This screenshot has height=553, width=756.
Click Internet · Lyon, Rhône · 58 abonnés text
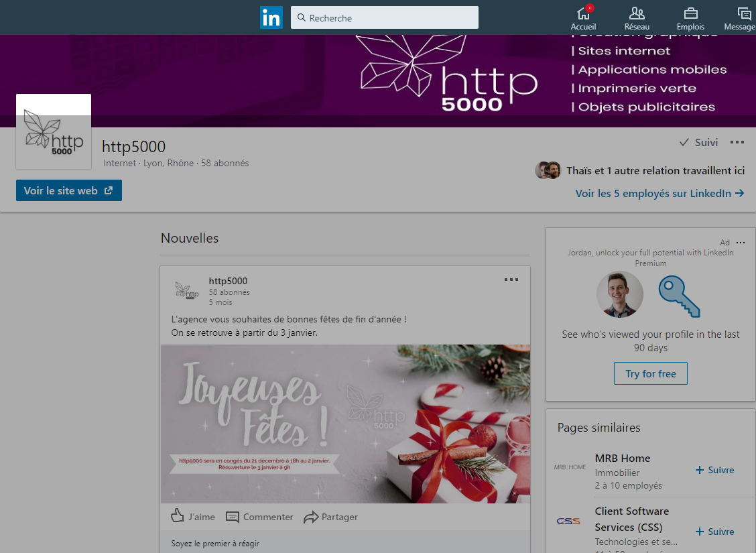pyautogui.click(x=176, y=163)
